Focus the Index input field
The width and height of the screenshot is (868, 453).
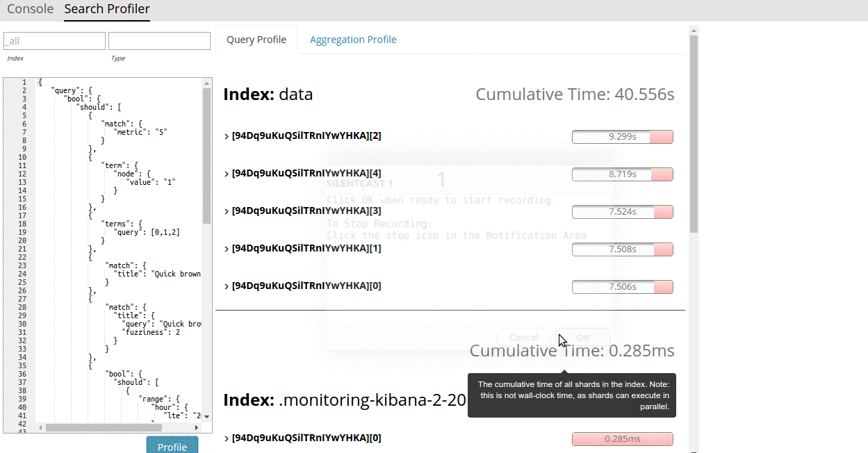click(54, 41)
